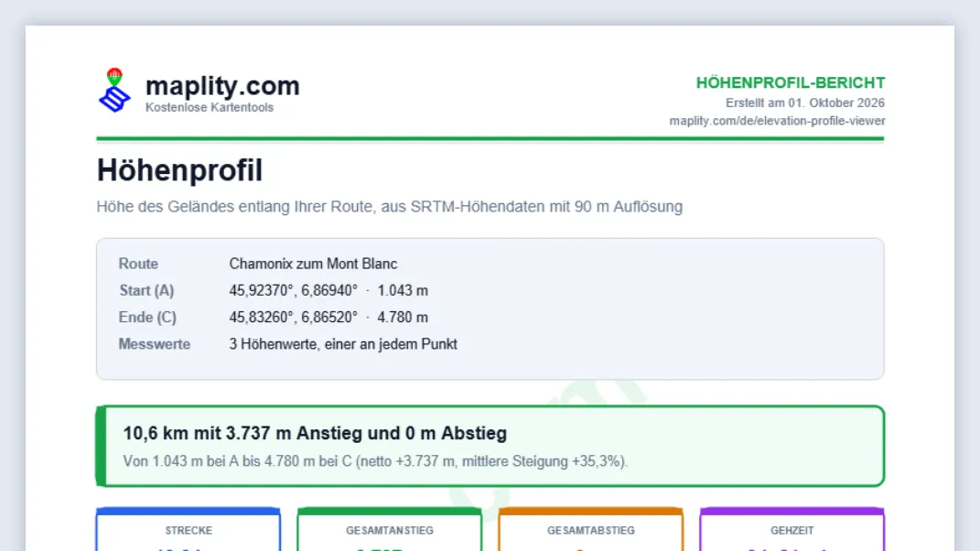Click the 'Höhenprofil' main title
This screenshot has width=980, height=551.
(x=179, y=170)
